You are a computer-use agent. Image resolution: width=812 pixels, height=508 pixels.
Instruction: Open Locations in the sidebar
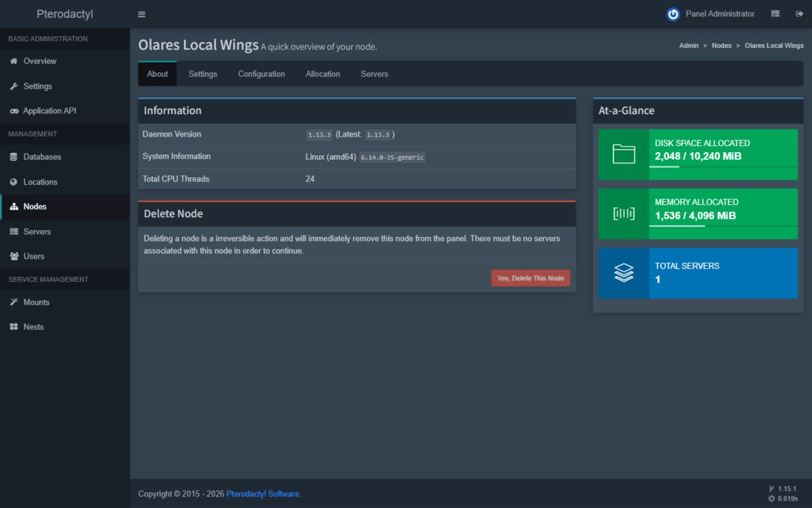pos(65,182)
